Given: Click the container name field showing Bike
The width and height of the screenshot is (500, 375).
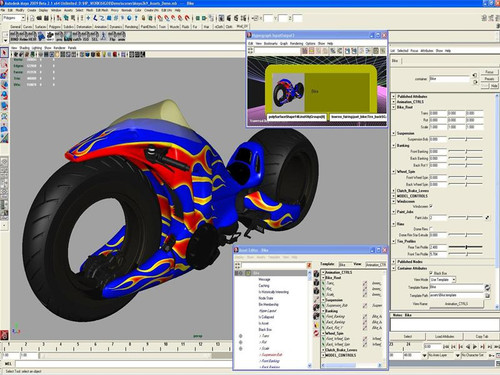Looking at the screenshot, I should click(449, 79).
